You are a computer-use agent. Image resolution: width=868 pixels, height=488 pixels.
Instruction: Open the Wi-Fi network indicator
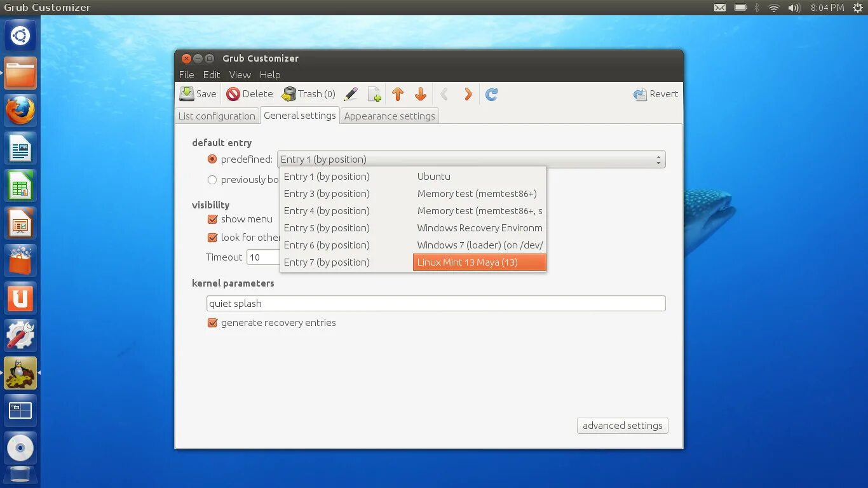(774, 8)
